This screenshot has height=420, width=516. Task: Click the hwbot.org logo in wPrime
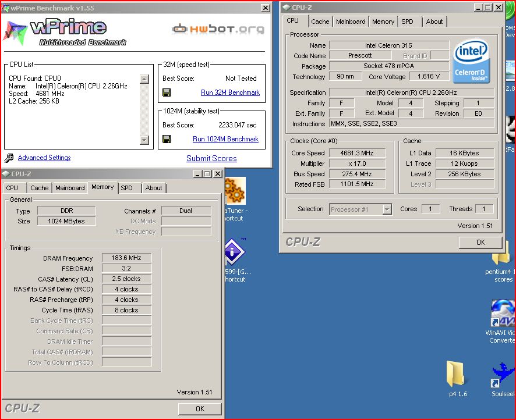coord(218,29)
